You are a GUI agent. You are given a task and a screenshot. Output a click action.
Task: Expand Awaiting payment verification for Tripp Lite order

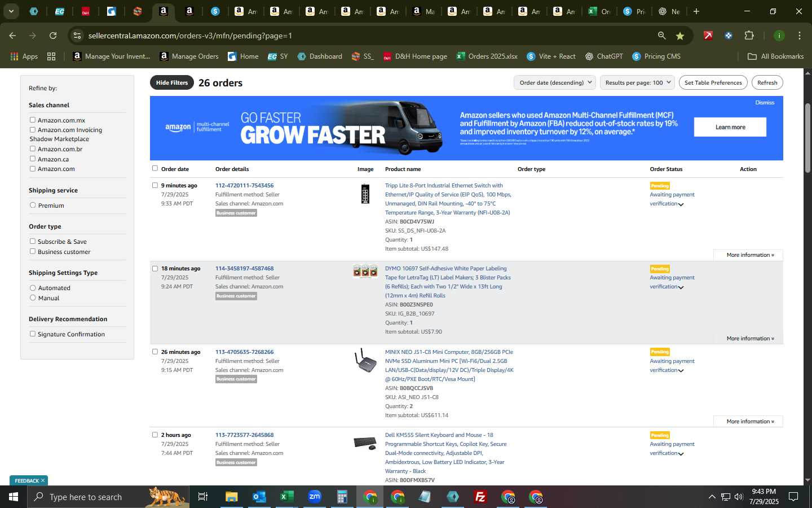point(681,204)
